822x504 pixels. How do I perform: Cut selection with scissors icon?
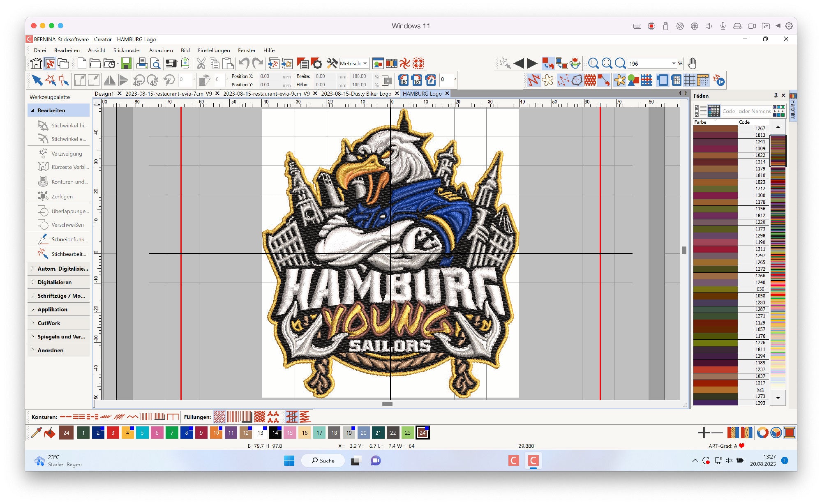pos(201,63)
